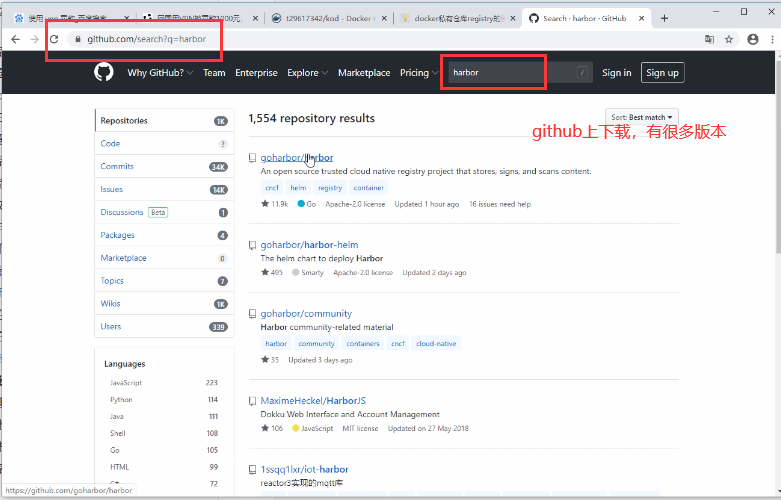Click the Sign up button

click(662, 73)
